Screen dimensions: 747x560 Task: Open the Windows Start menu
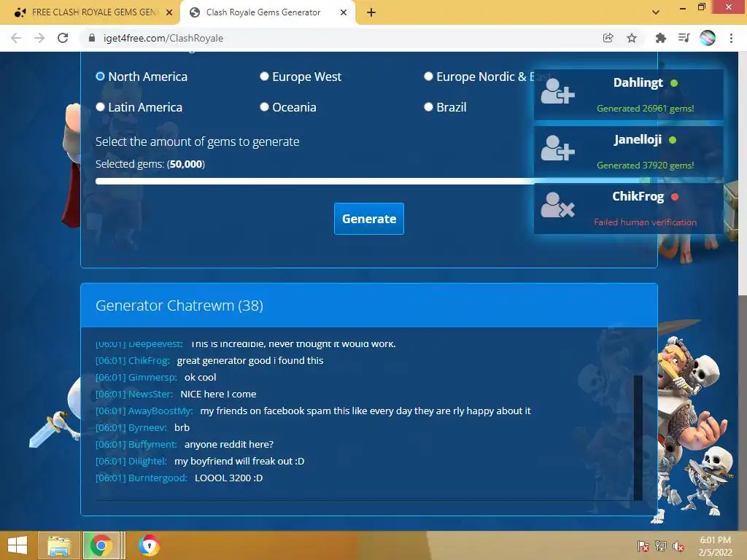pos(18,545)
